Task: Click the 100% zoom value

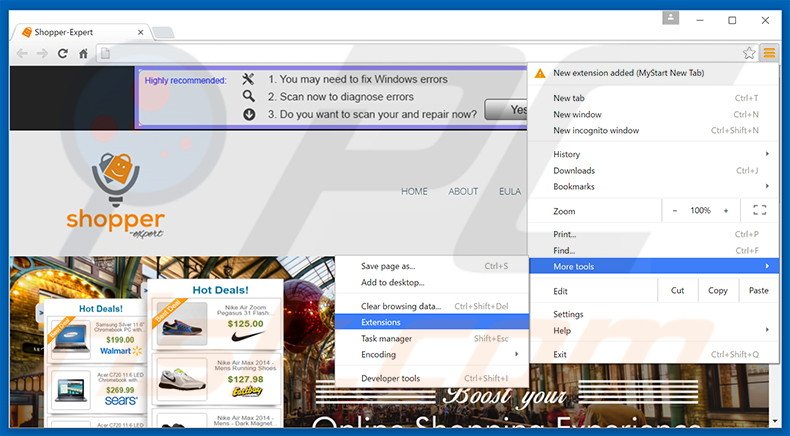Action: [x=700, y=211]
